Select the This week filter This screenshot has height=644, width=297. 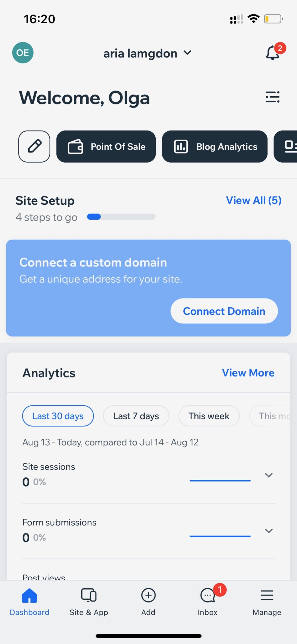[209, 416]
